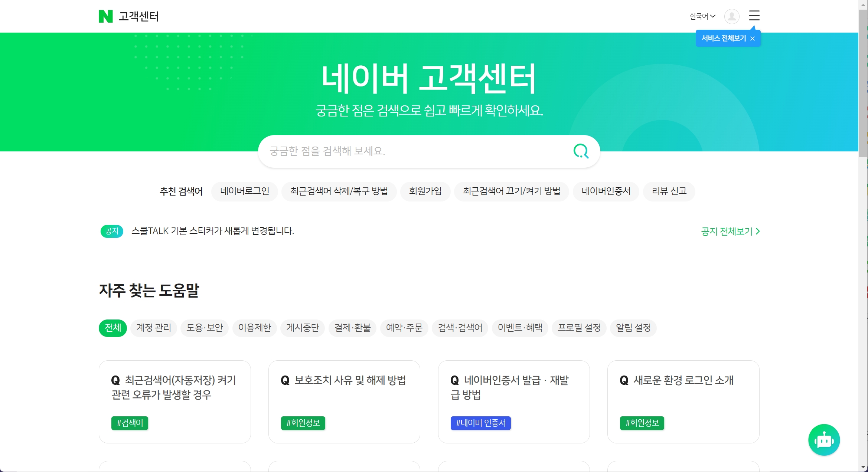Select the 계정 관리 category filter
This screenshot has height=472, width=868.
(x=154, y=328)
